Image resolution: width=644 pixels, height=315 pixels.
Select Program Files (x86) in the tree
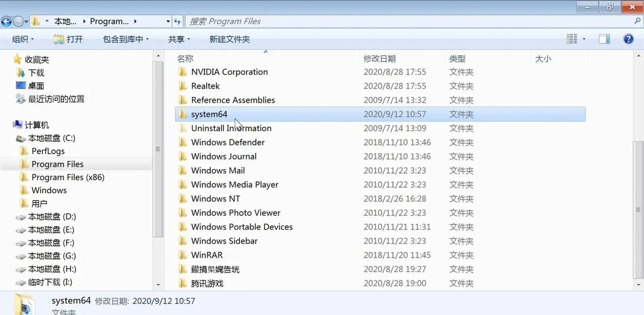(x=62, y=177)
